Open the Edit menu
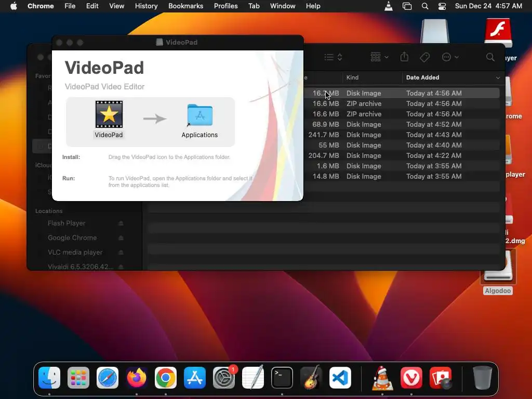Image resolution: width=532 pixels, height=399 pixels. (92, 6)
